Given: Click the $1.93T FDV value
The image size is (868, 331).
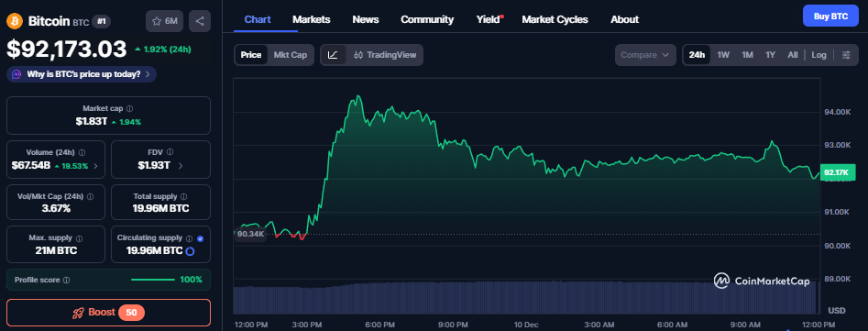Looking at the screenshot, I should pos(154,165).
